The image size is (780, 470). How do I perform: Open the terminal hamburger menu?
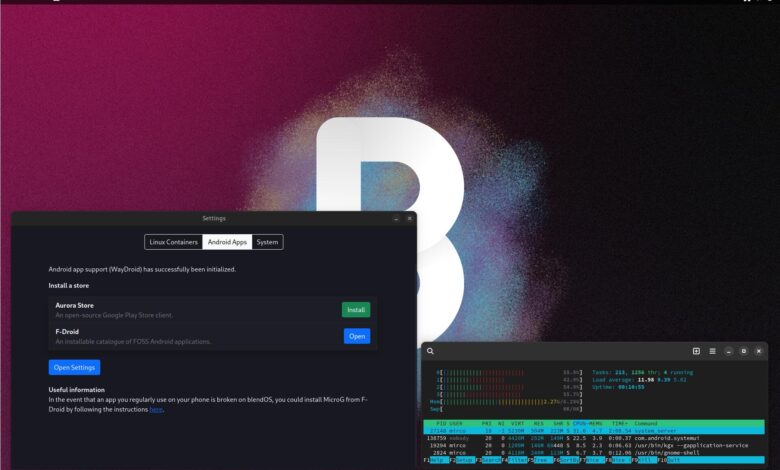[712, 351]
